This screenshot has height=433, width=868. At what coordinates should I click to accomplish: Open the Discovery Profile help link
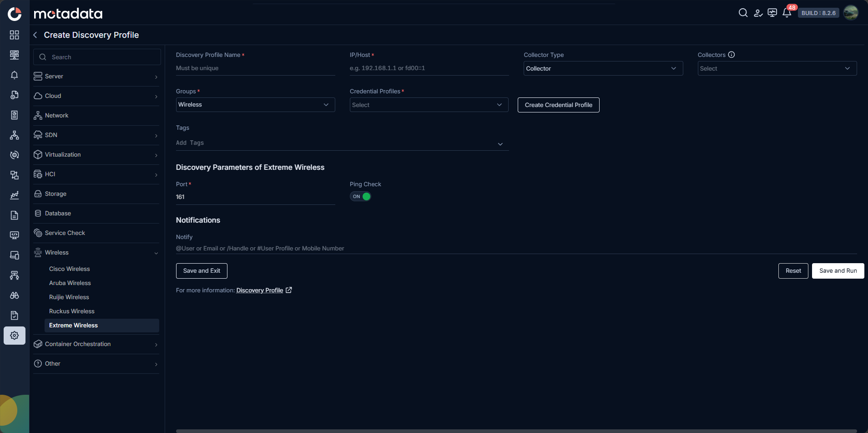260,290
